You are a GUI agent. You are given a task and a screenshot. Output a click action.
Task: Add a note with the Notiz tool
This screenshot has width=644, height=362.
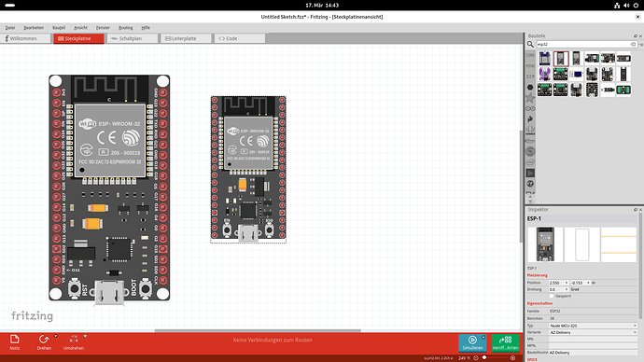[14, 342]
